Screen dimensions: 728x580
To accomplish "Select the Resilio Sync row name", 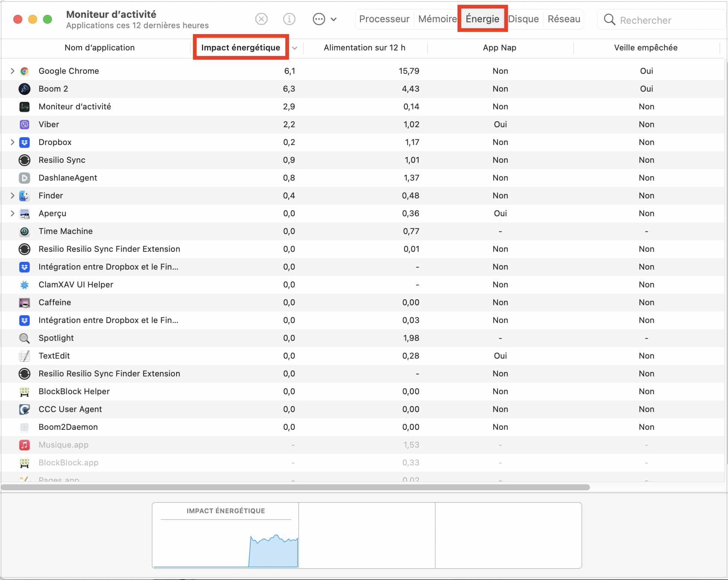I will coord(62,160).
